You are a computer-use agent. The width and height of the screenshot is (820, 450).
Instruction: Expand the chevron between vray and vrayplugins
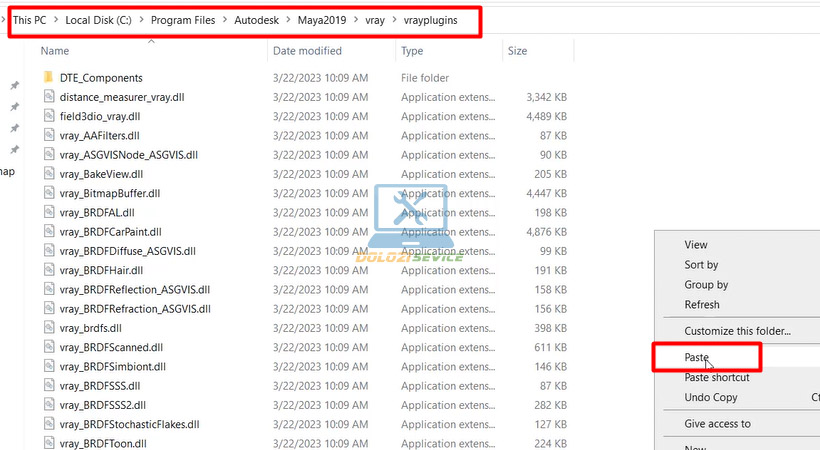click(394, 20)
